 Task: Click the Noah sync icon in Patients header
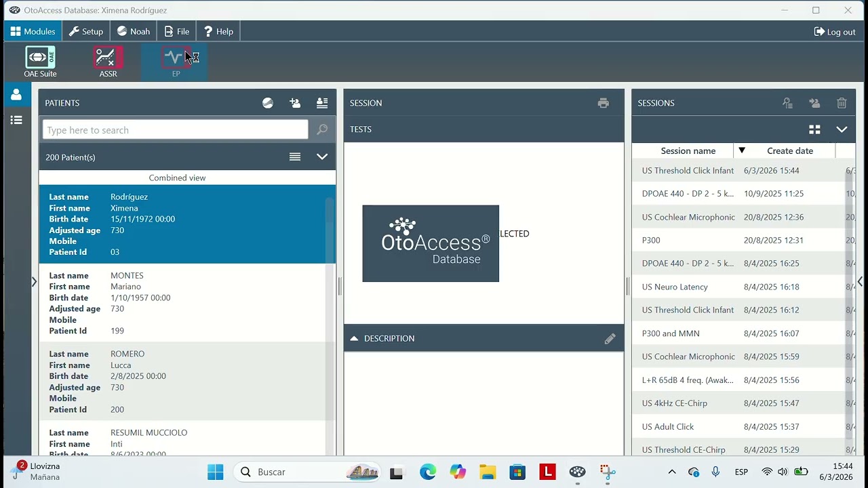(268, 103)
